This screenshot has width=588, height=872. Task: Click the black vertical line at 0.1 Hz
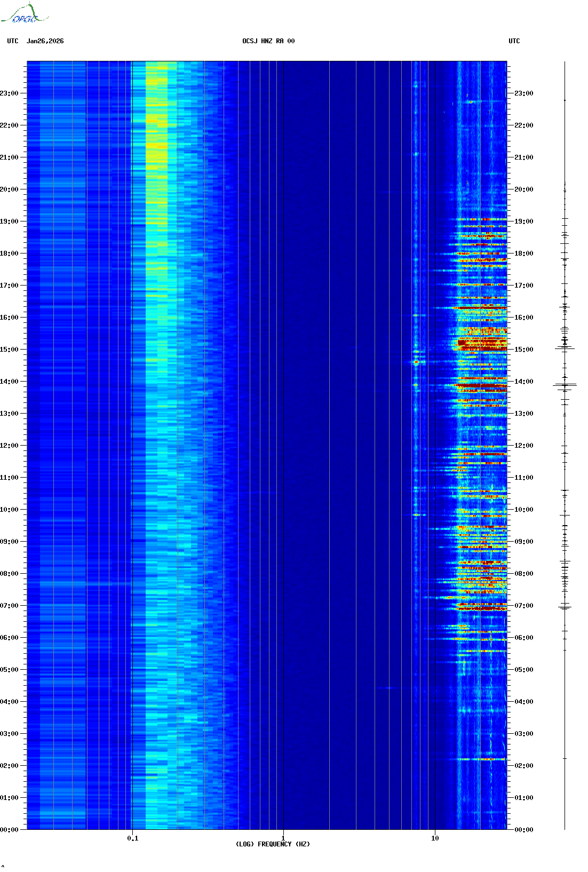tap(132, 427)
